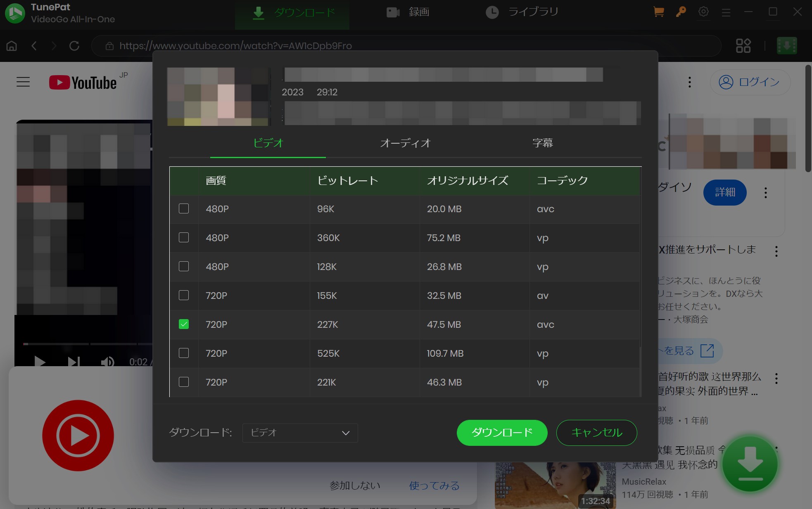Check the 480P 360K vp row
The image size is (812, 509).
click(x=184, y=237)
